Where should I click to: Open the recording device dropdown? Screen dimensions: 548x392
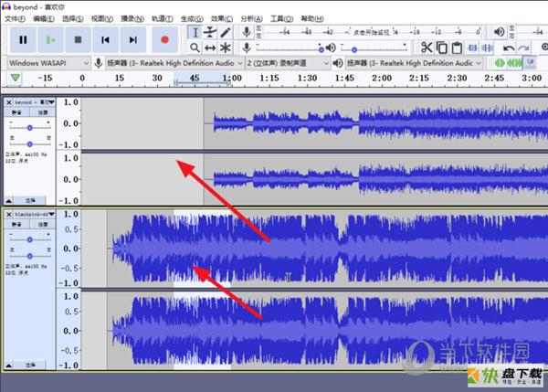pos(174,63)
